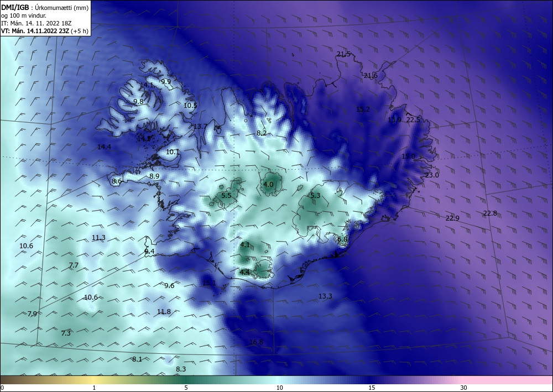The height and width of the screenshot is (392, 553).
Task: Click the dark green section of the color bar
Action: pyautogui.click(x=187, y=380)
